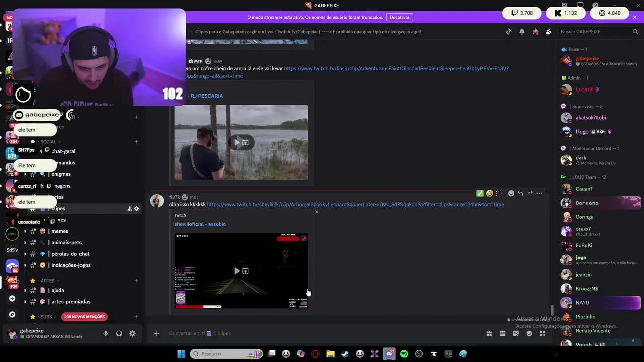Open apps launcher icon in message bar

[x=542, y=333]
